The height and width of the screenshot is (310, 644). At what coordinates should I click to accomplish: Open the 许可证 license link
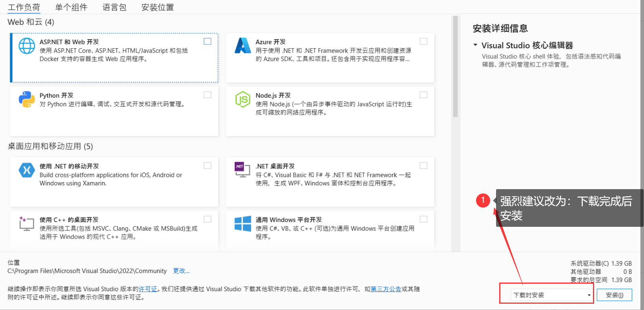(x=148, y=289)
